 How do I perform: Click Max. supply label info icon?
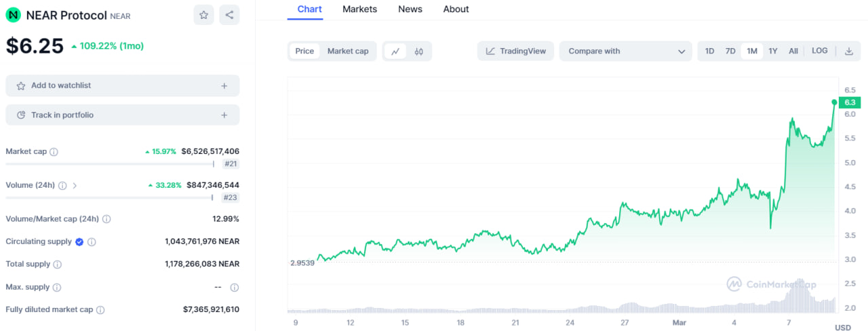(x=57, y=287)
